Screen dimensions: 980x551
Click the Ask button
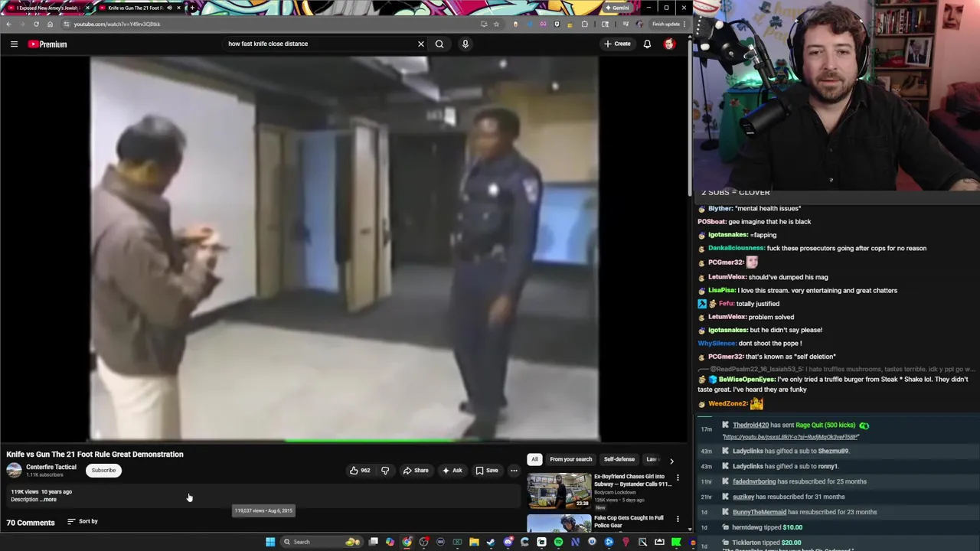[x=452, y=471]
